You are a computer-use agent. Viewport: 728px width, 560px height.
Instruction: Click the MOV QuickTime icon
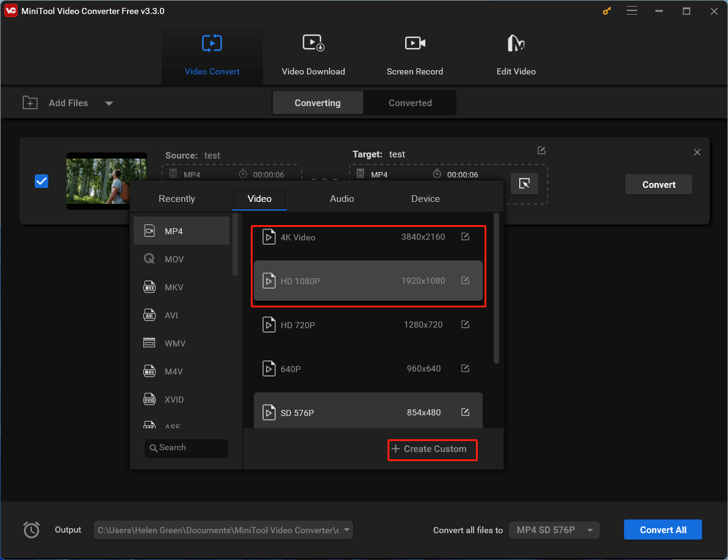coord(150,259)
